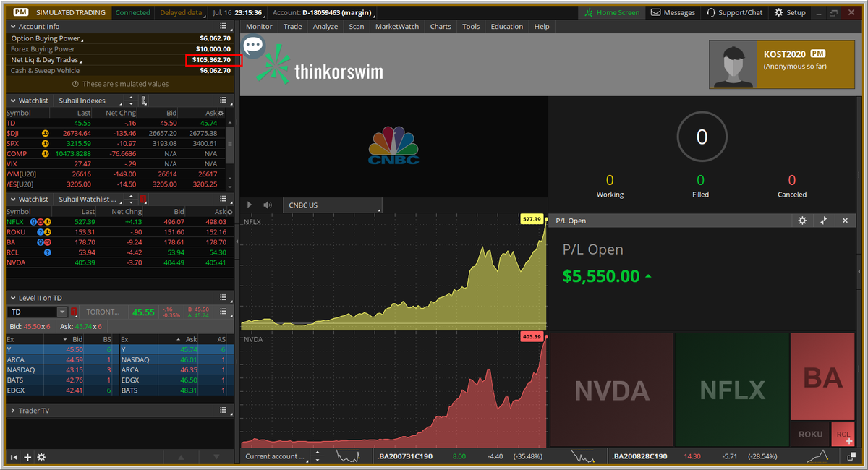Screen dimensions: 868x470
Task: Mute the CNBC video speaker icon
Action: (268, 205)
